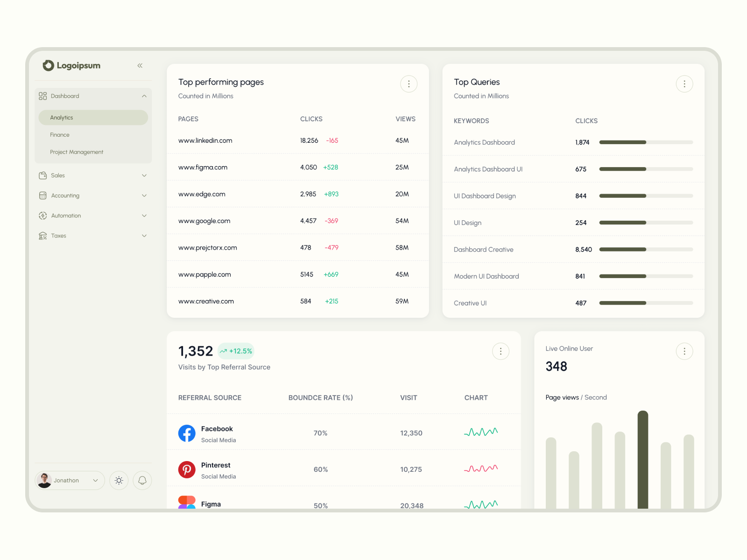The height and width of the screenshot is (560, 747).
Task: Select the Dashboard icon in sidebar
Action: coord(42,96)
